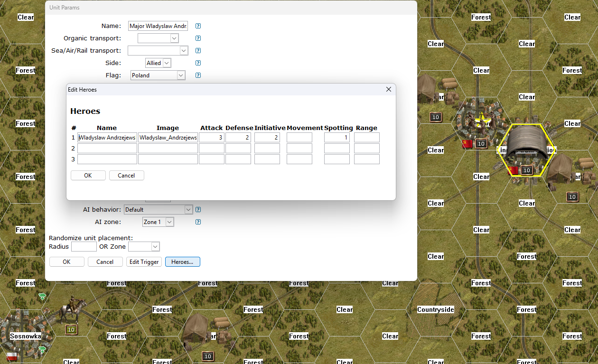This screenshot has height=364, width=598.
Task: Click the Sosnowka city label
Action: point(26,336)
